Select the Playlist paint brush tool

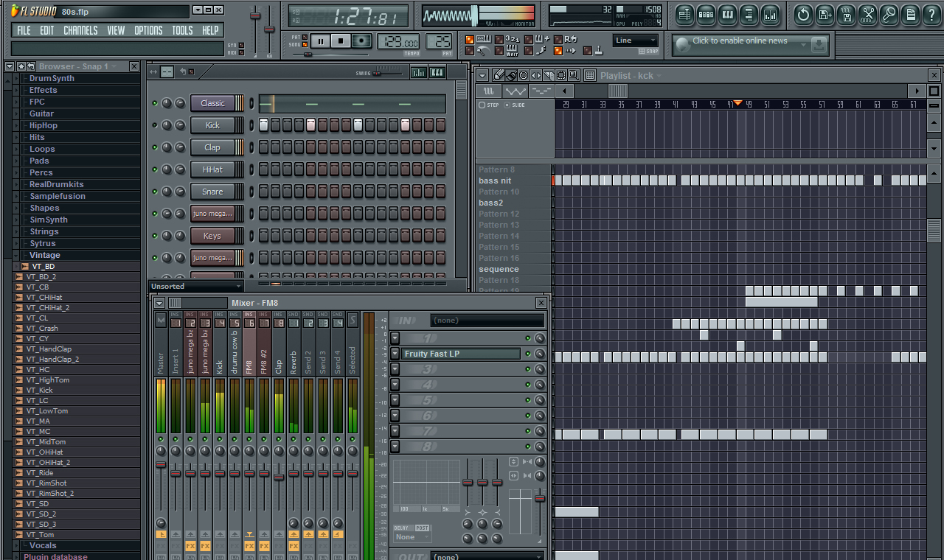click(511, 75)
